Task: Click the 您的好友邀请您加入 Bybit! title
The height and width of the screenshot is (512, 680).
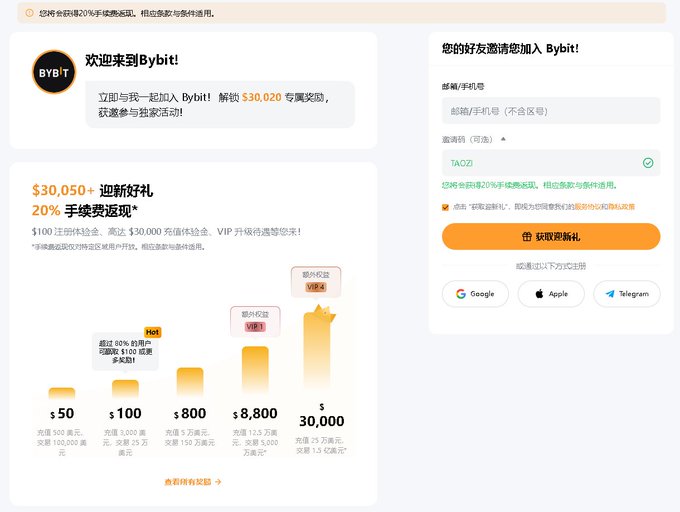Action: [x=510, y=48]
